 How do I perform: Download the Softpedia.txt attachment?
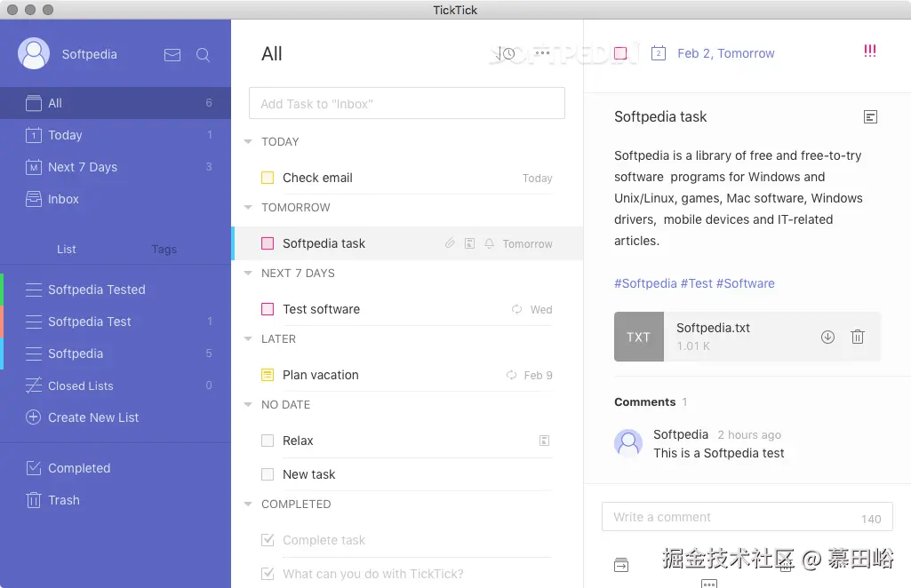828,337
